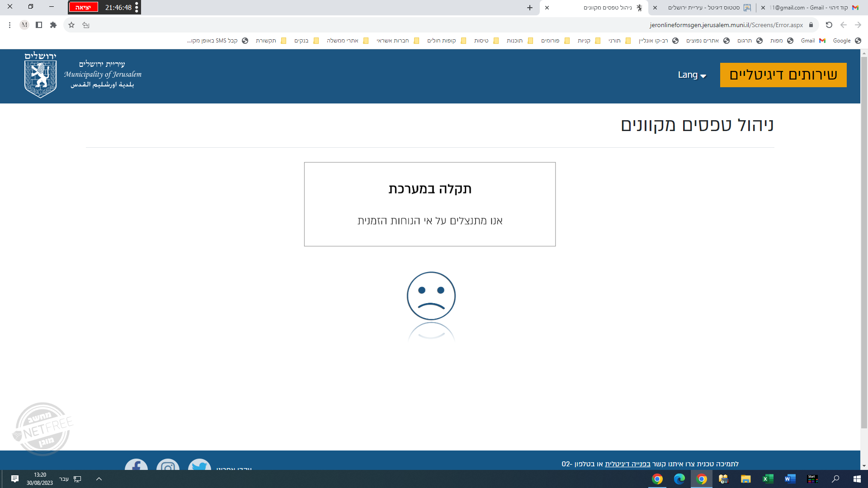
Task: Open Excel from the taskbar
Action: [x=768, y=479]
